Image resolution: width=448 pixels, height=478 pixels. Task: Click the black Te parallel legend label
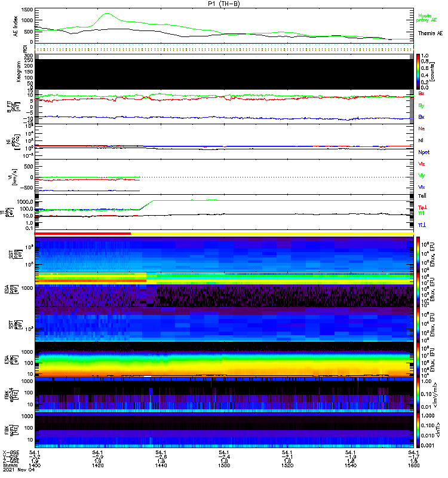coord(422,196)
